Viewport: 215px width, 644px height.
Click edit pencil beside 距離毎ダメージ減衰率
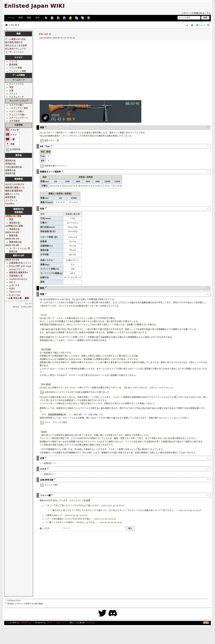click(x=62, y=171)
